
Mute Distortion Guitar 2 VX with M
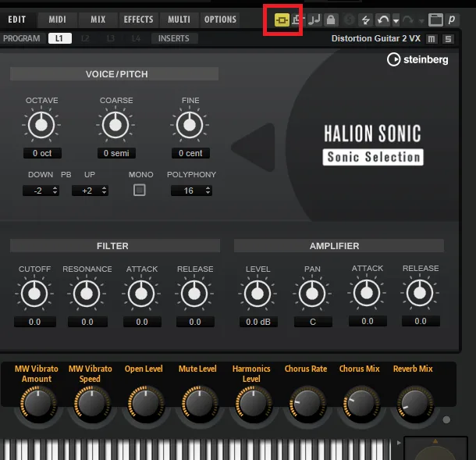coord(432,39)
